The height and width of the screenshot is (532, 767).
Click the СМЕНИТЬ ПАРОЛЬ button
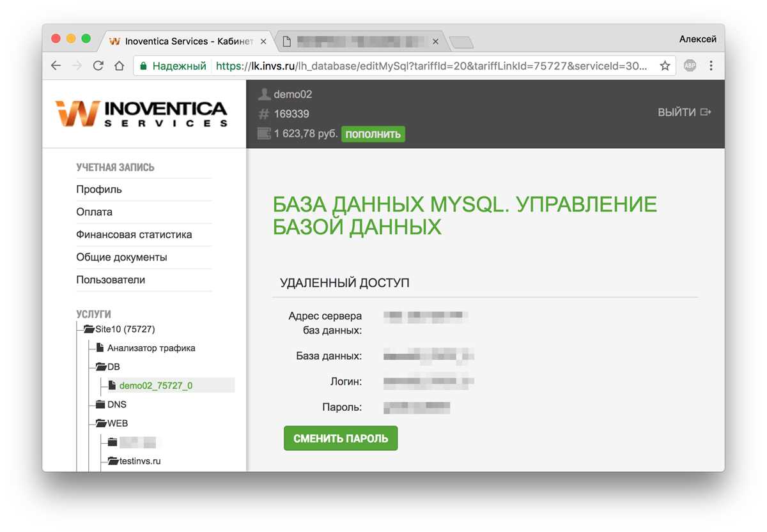tap(341, 439)
